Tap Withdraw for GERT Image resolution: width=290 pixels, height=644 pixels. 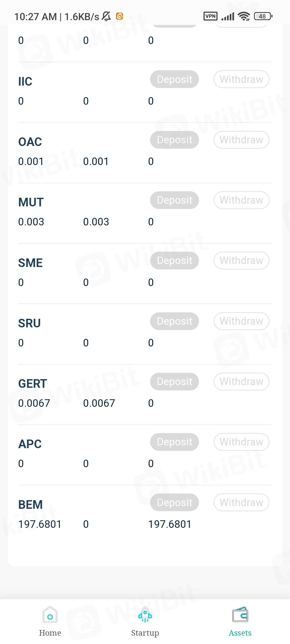[x=241, y=382]
